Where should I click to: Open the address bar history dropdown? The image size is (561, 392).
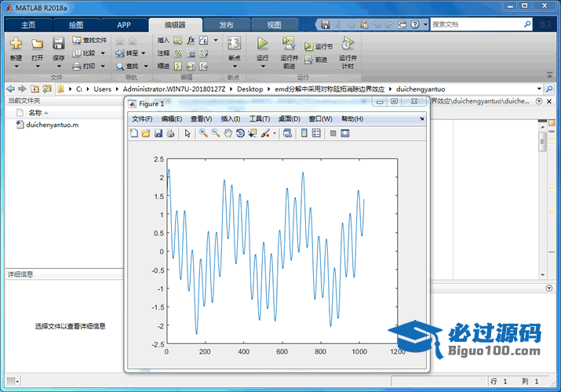539,89
